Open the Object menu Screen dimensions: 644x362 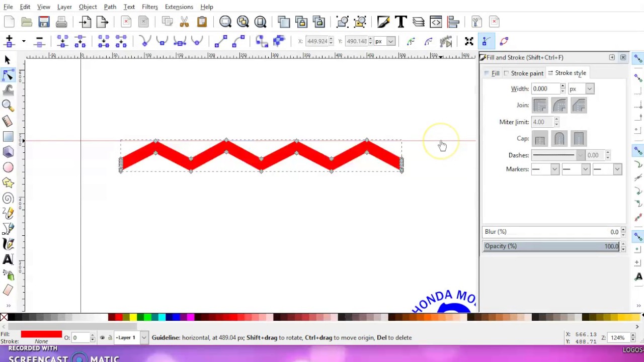point(88,7)
